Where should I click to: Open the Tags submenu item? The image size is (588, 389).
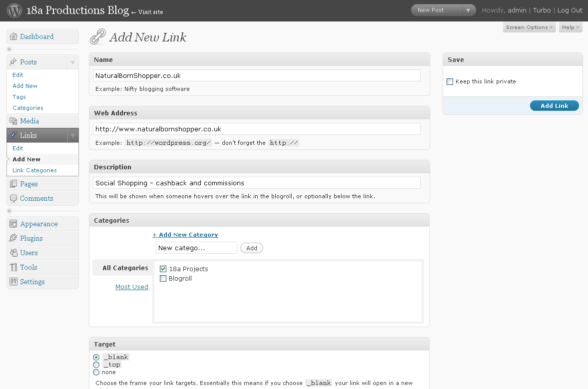click(x=19, y=97)
